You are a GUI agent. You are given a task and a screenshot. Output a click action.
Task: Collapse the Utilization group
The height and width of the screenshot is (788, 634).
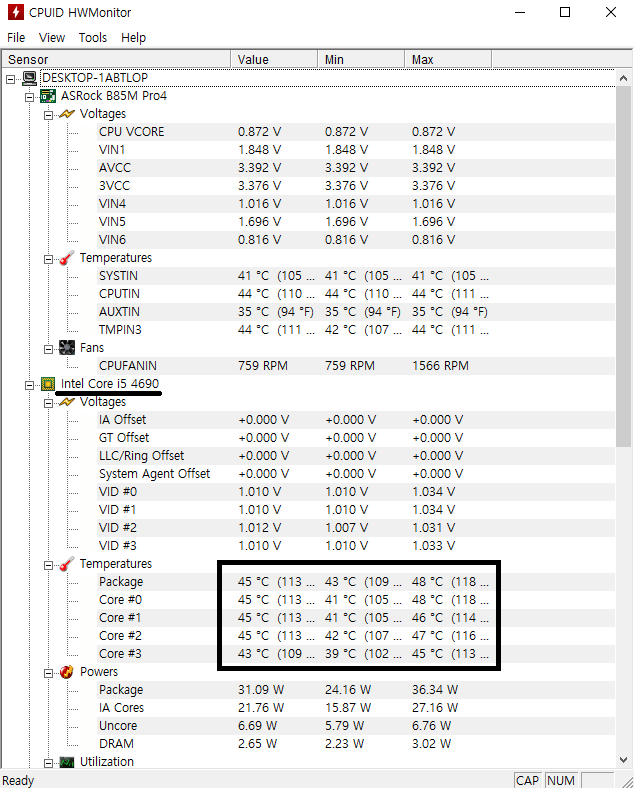pos(48,763)
